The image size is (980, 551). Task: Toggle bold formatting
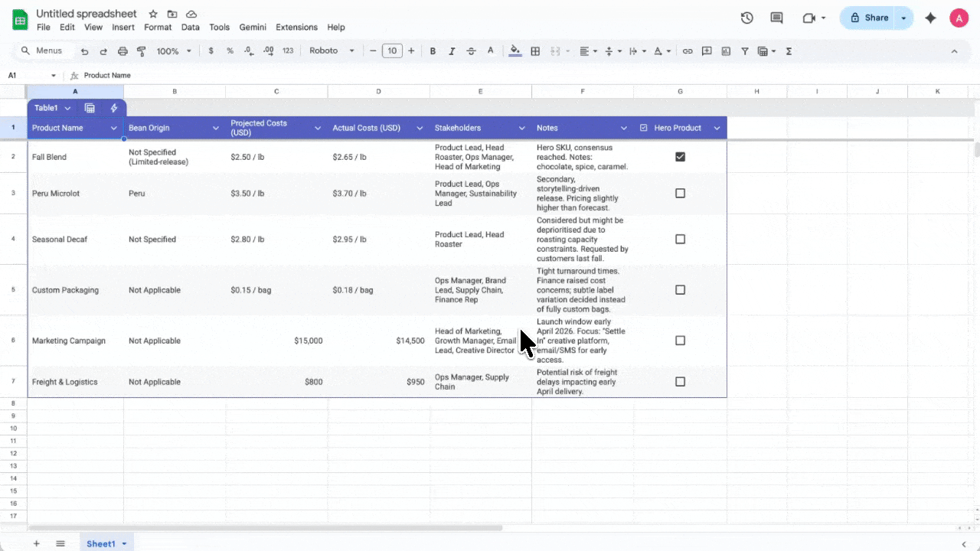coord(433,51)
